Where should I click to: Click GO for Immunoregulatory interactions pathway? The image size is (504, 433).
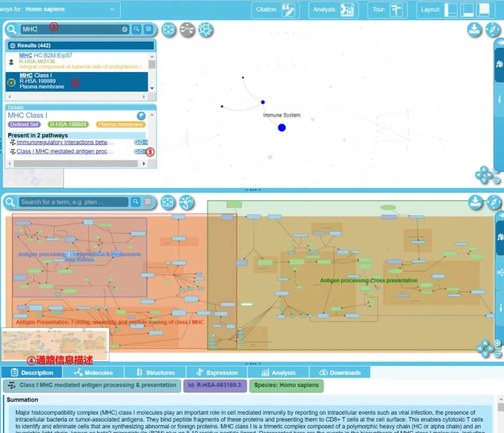[140, 142]
